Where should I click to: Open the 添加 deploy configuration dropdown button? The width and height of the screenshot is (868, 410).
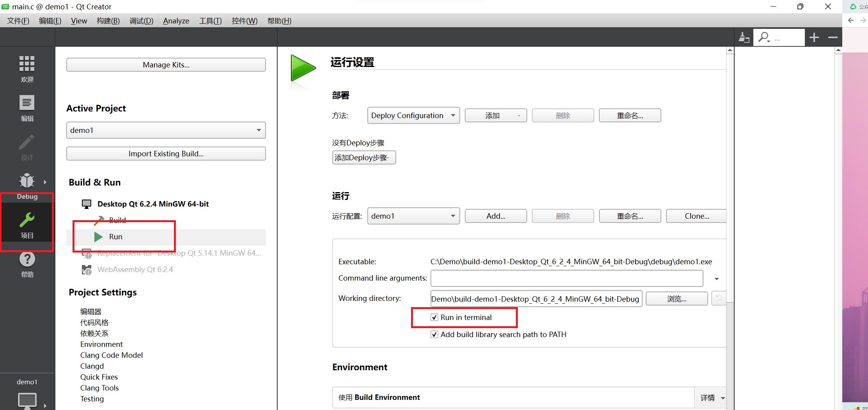pos(496,115)
